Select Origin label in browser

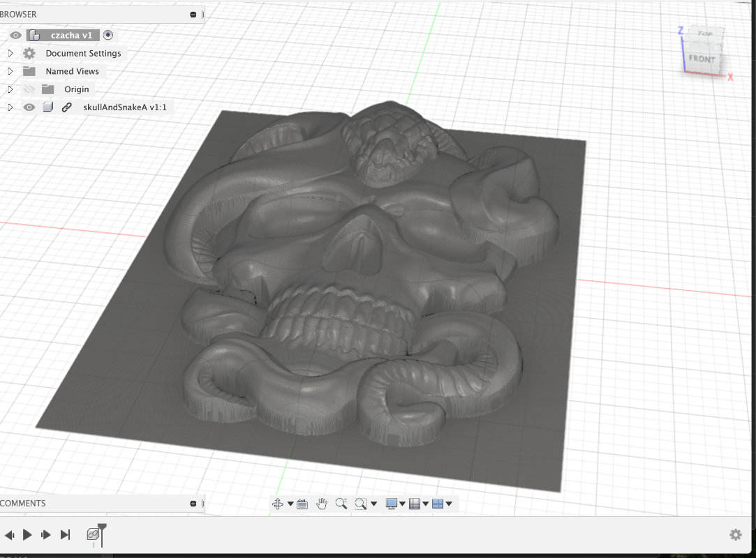pyautogui.click(x=77, y=89)
